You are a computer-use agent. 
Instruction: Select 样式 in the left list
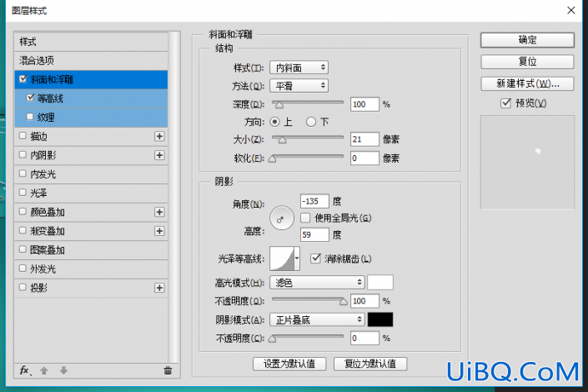pyautogui.click(x=91, y=42)
